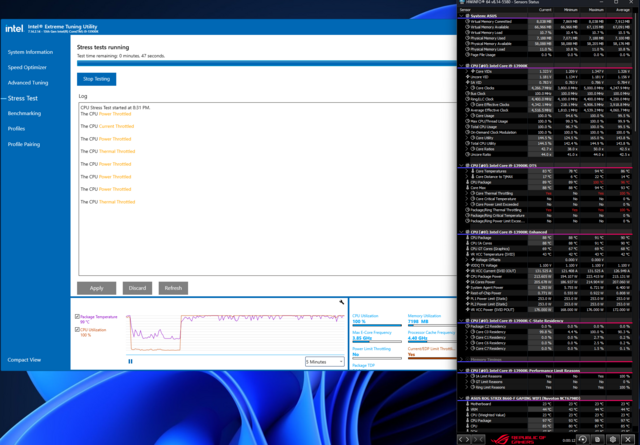Click the Max E-Core Frequency bar
This screenshot has width=640, height=445.
coord(377,342)
